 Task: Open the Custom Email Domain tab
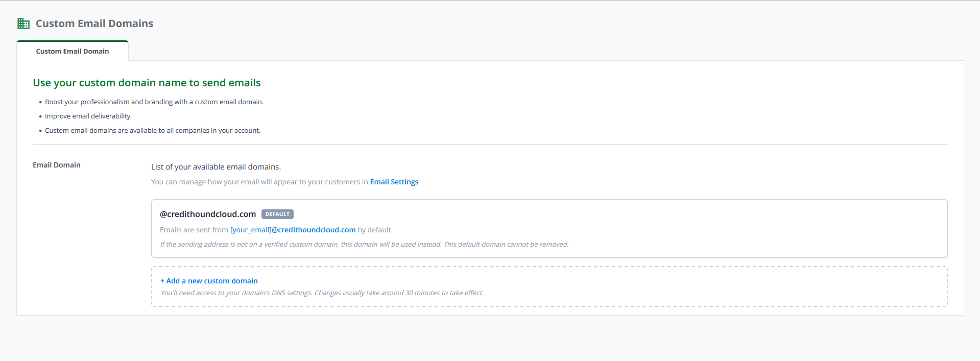(73, 51)
